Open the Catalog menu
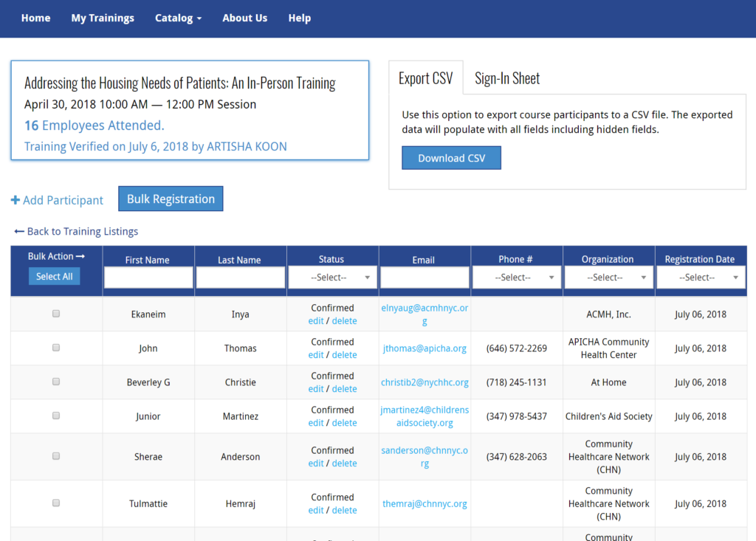 point(178,18)
